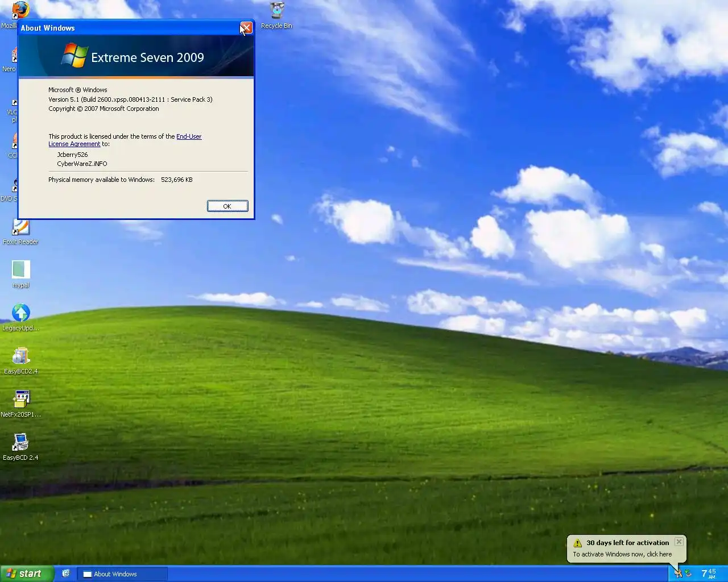Click OK in the About Windows dialog
The image size is (728, 582).
coord(227,206)
